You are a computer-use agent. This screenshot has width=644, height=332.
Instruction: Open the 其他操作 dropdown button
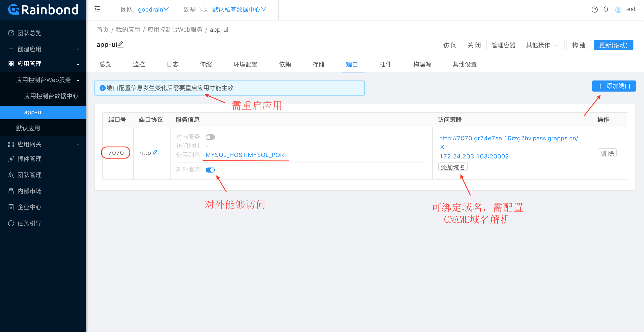(x=542, y=45)
